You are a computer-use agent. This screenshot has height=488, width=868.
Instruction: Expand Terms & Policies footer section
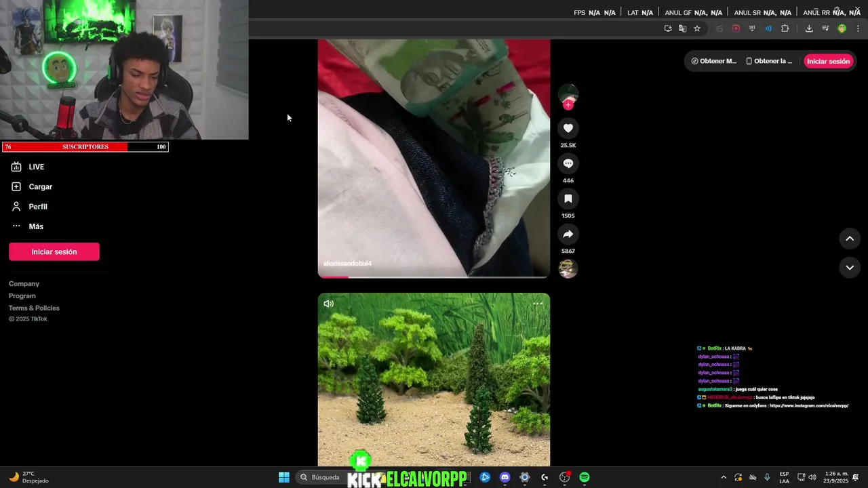[x=34, y=308]
